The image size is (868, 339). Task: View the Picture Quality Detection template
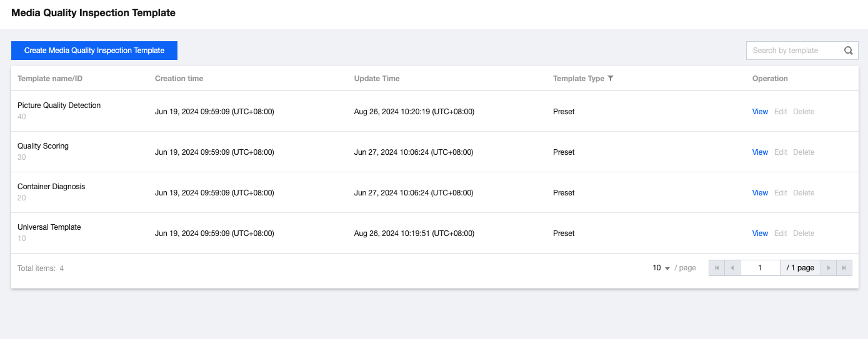coord(760,112)
